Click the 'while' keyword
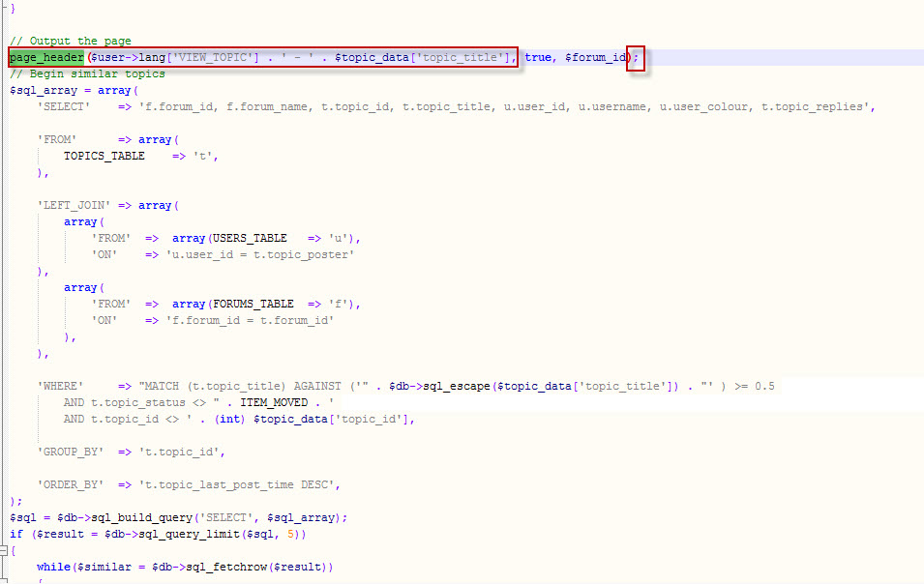The height and width of the screenshot is (584, 924). pos(53,567)
